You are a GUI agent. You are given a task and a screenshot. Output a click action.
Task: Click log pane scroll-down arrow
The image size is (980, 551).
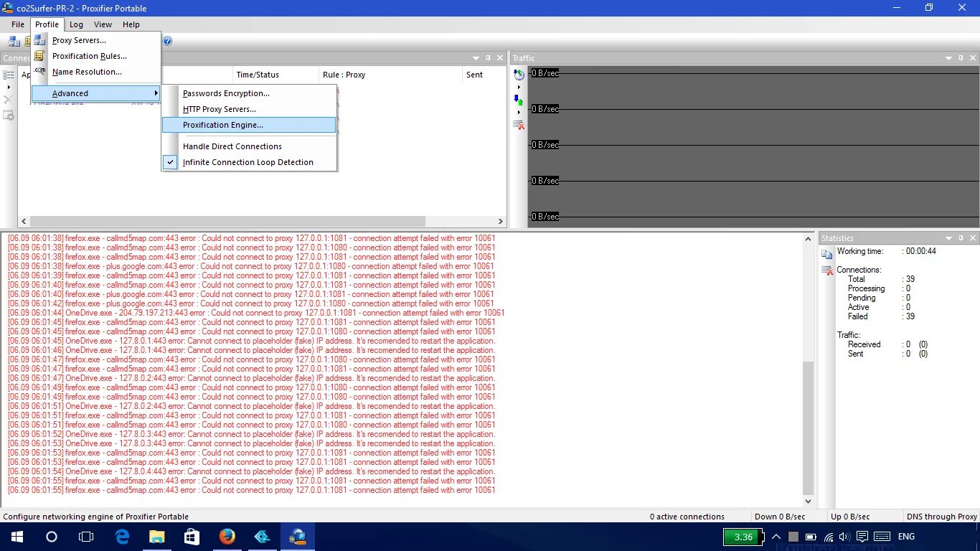(x=809, y=501)
